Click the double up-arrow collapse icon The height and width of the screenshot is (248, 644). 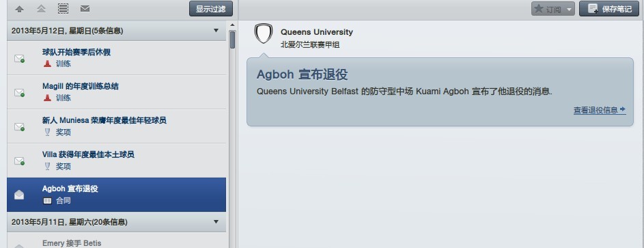click(41, 9)
